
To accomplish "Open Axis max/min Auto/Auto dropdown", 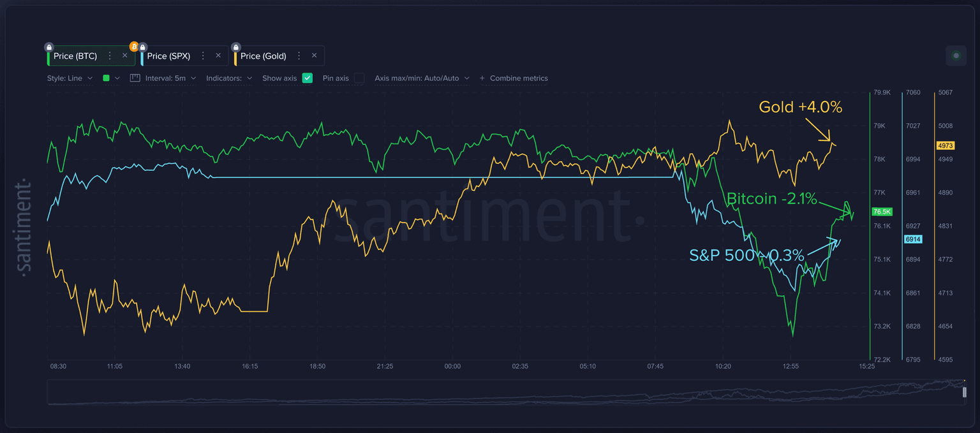I will 422,78.
